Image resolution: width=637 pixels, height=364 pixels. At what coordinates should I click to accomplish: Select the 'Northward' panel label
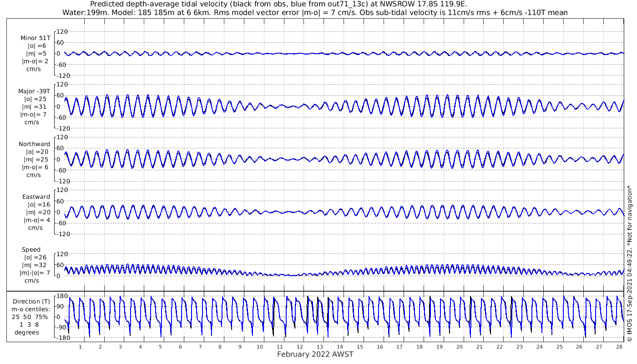(x=35, y=144)
